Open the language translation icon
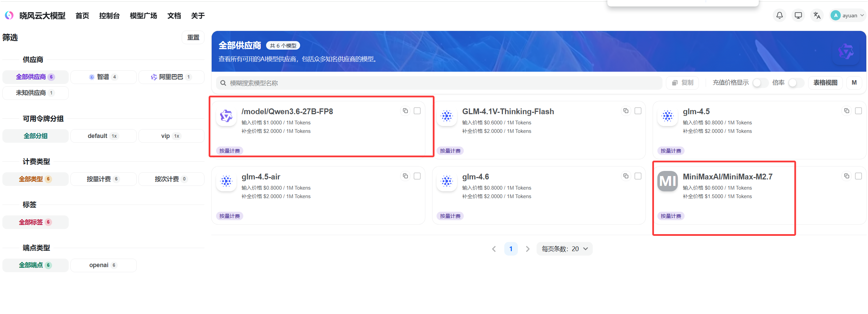 pyautogui.click(x=817, y=15)
